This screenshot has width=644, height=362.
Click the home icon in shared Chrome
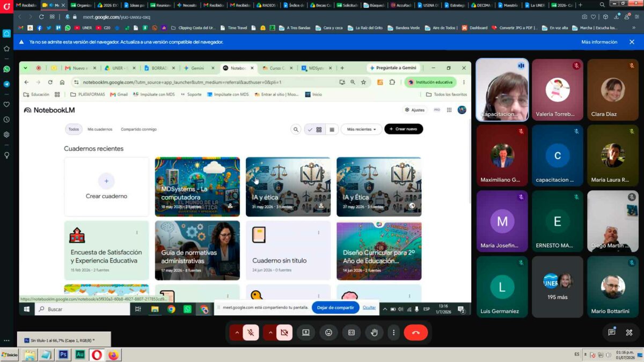coord(62,82)
